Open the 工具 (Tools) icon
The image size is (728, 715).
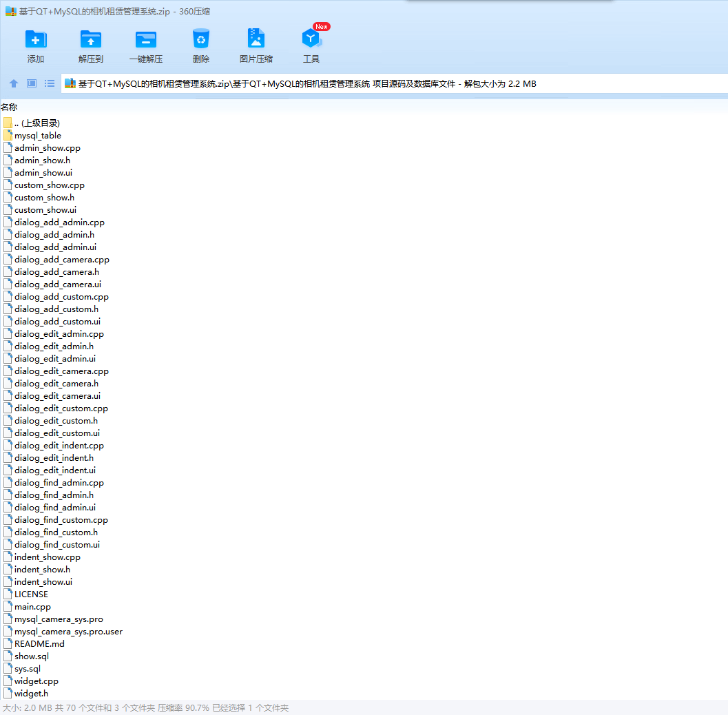click(x=311, y=39)
